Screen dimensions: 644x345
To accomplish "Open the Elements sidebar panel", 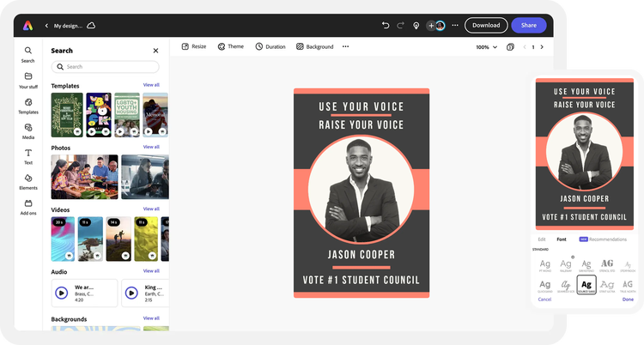I will 28,182.
